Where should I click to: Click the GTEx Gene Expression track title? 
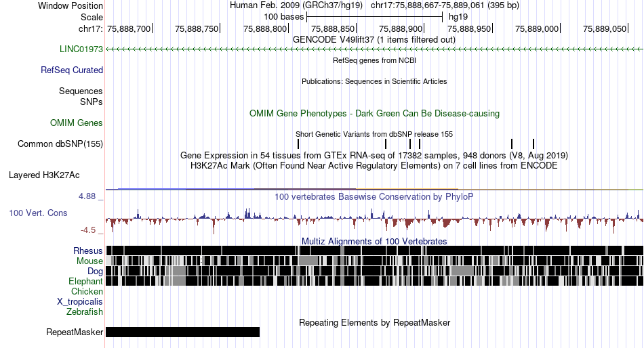tap(374, 156)
